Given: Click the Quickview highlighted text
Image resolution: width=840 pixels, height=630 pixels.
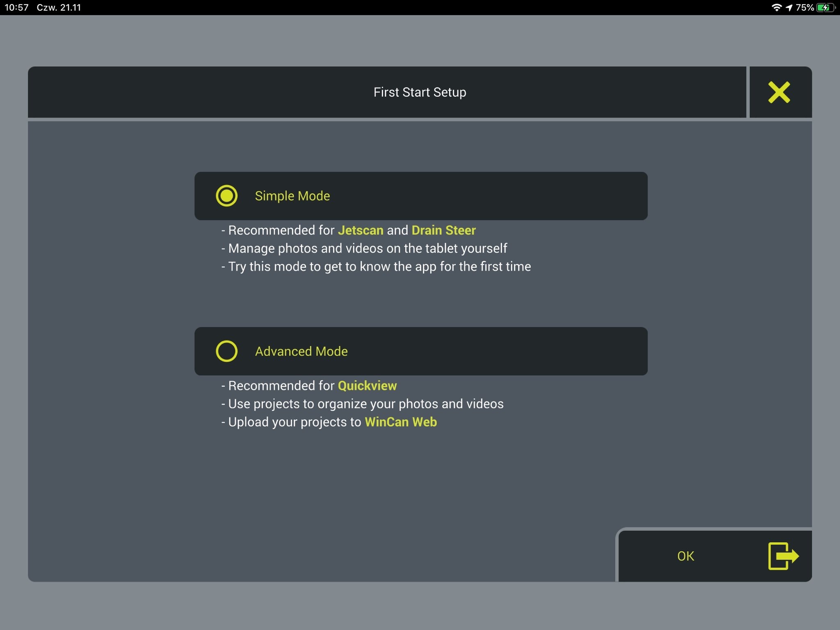Looking at the screenshot, I should [367, 386].
